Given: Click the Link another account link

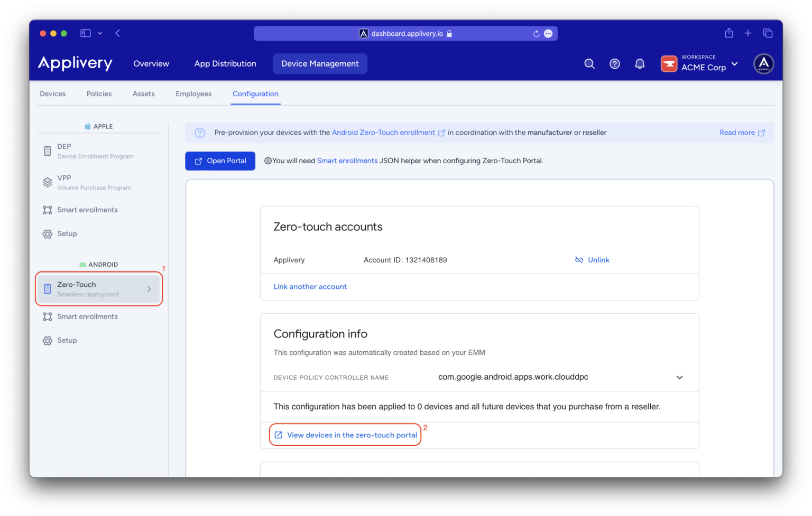Looking at the screenshot, I should [310, 286].
